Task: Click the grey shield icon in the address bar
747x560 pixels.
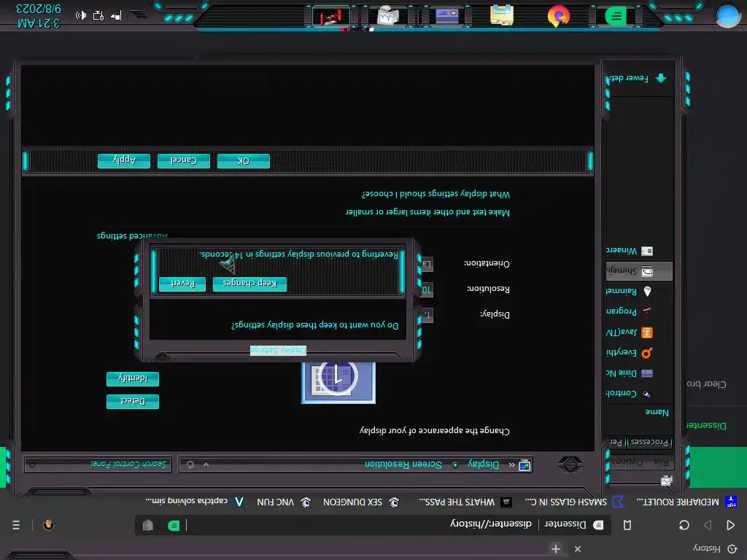Action: pos(147,525)
